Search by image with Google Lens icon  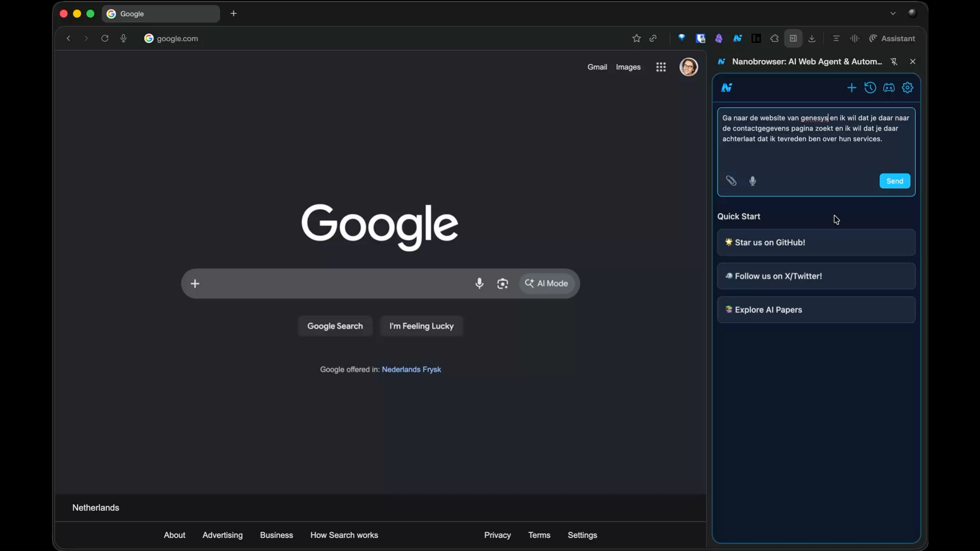[x=503, y=284]
